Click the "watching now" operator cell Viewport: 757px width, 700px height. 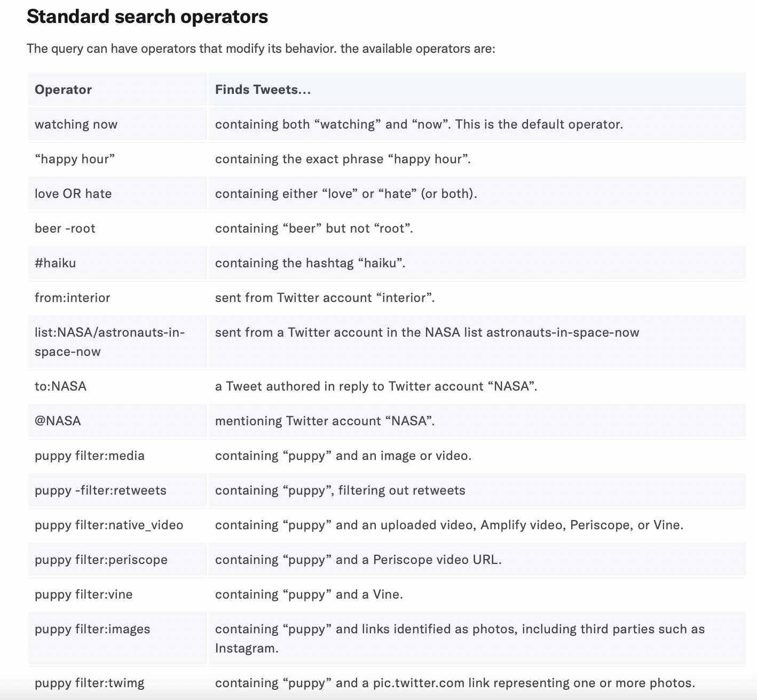click(x=76, y=124)
